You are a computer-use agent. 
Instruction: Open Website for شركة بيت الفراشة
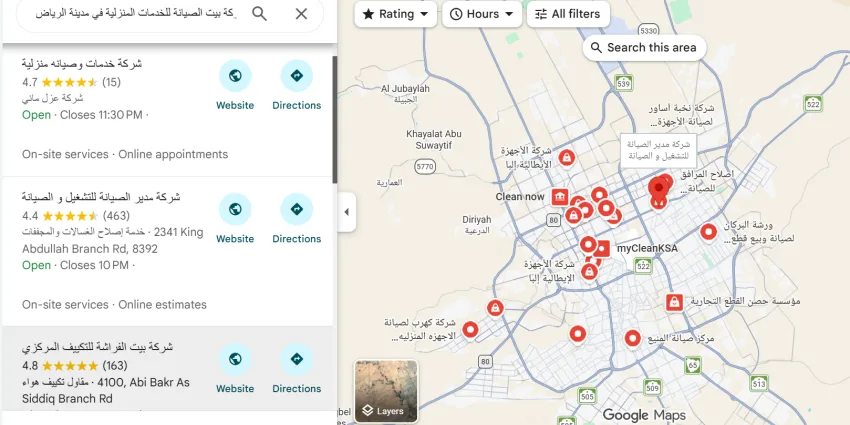(235, 368)
